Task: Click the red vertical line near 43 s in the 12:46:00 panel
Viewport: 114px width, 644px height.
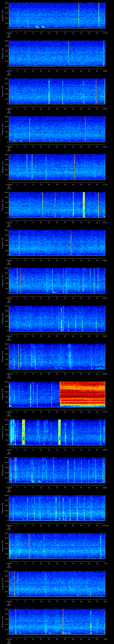Action: pyautogui.click(x=79, y=15)
